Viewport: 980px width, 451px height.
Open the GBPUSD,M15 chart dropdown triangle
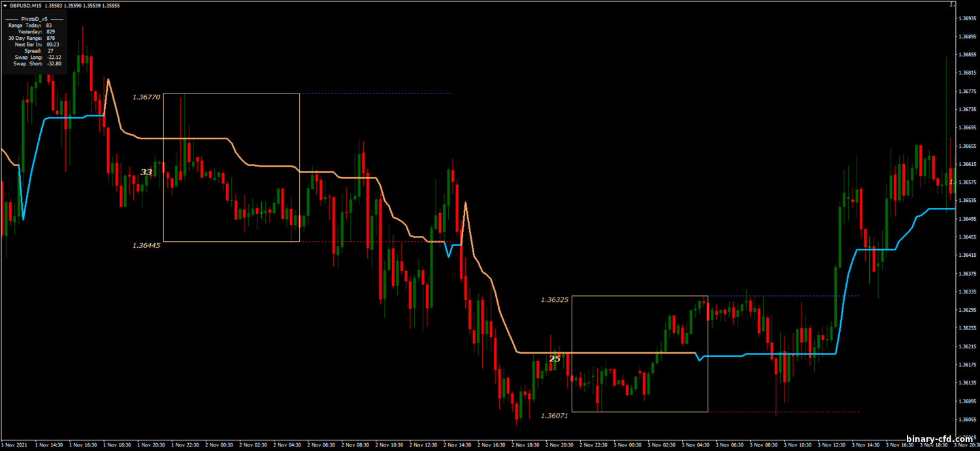(5, 5)
